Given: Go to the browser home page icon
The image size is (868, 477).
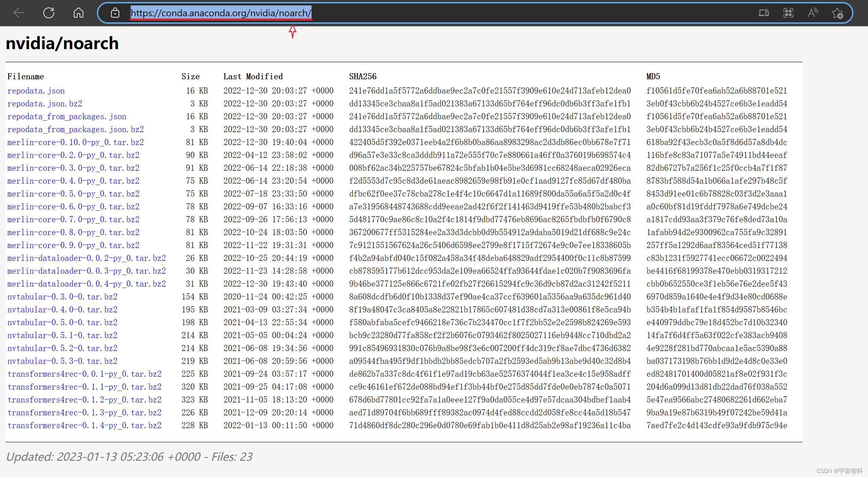Looking at the screenshot, I should (x=78, y=13).
